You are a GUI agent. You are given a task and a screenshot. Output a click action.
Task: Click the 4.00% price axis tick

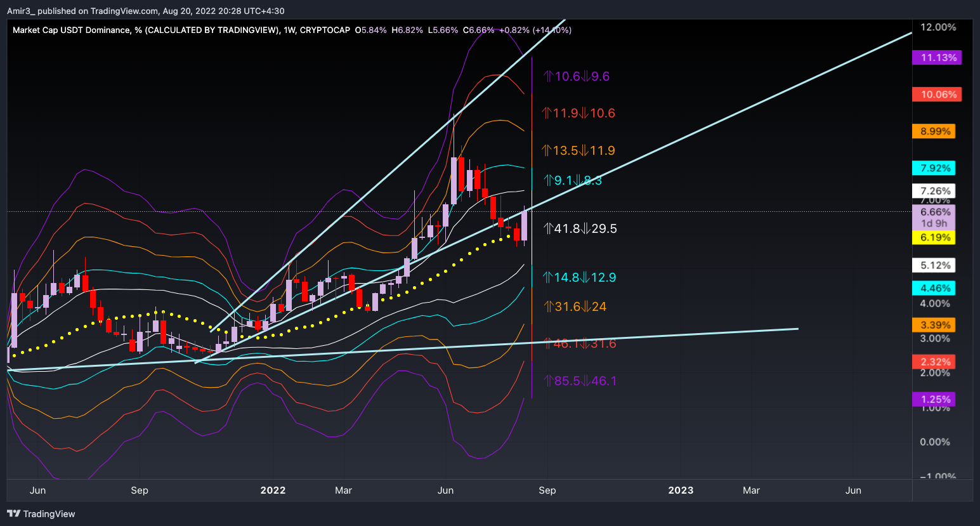tap(935, 304)
